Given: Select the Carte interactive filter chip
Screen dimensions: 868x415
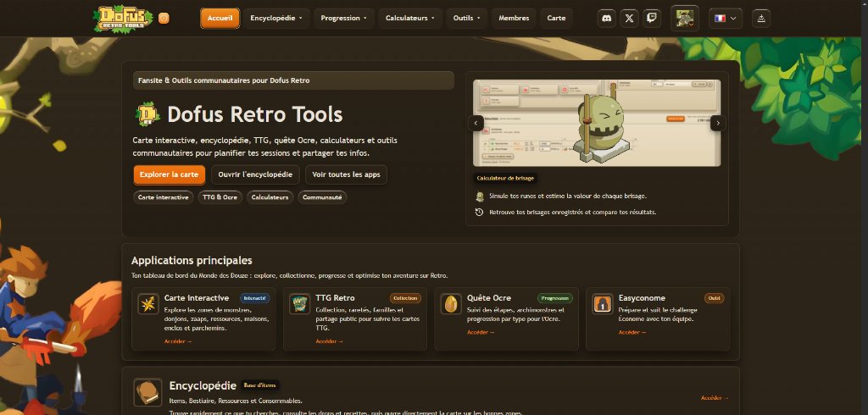Looking at the screenshot, I should pyautogui.click(x=164, y=197).
